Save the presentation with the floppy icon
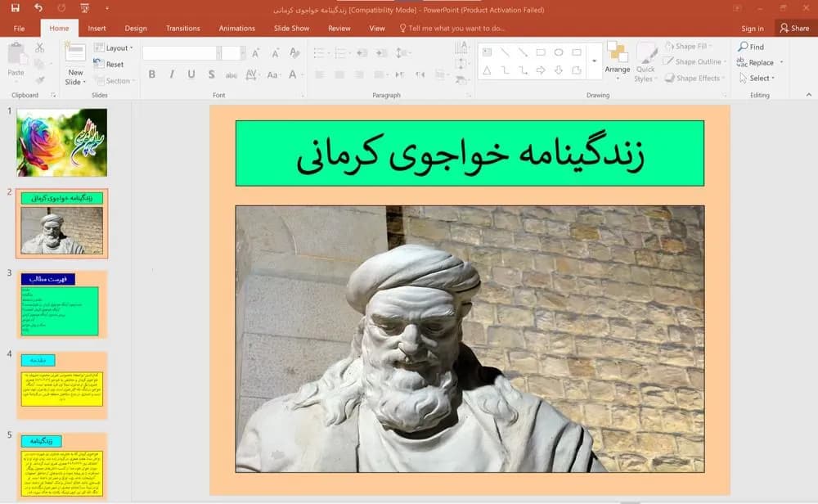 (x=15, y=8)
